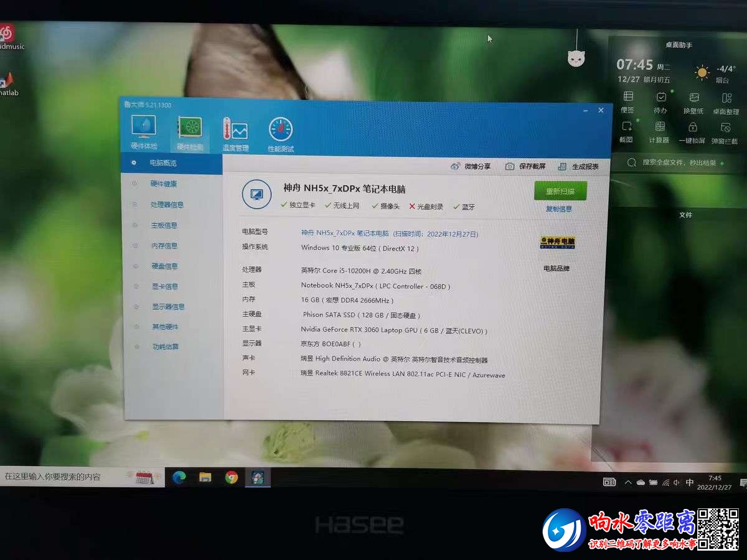Click the 中 input method indicator in tray

click(690, 482)
